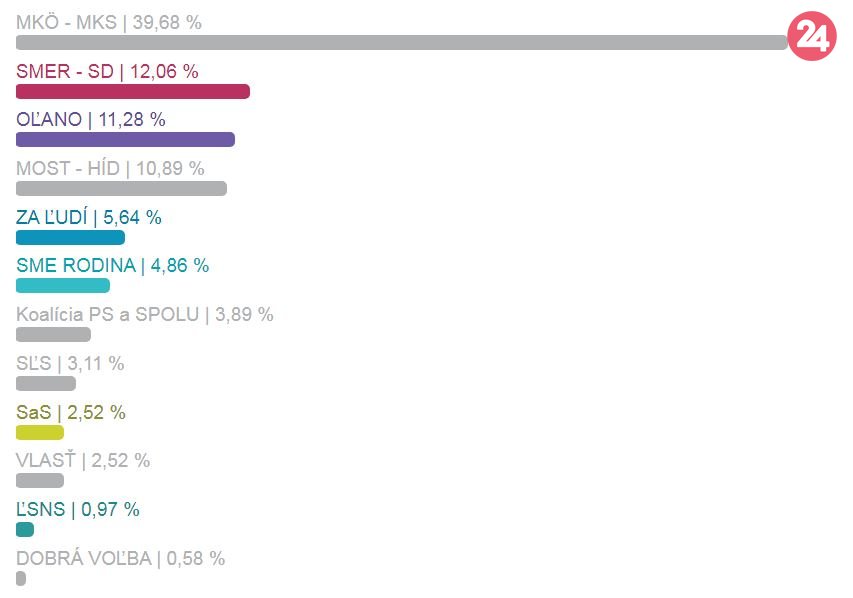This screenshot has height=598, width=853.
Task: Select the ZA ĽUDÍ 5,64 % label
Action: click(88, 217)
